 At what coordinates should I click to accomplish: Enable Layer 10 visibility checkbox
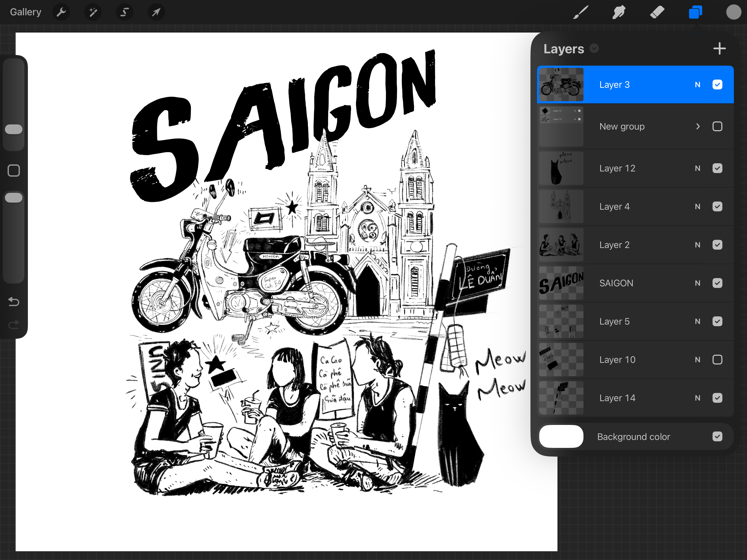tap(717, 360)
